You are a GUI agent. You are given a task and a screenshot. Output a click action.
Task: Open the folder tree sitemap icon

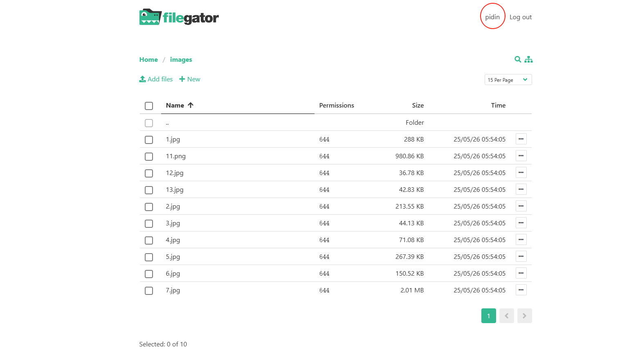click(528, 59)
